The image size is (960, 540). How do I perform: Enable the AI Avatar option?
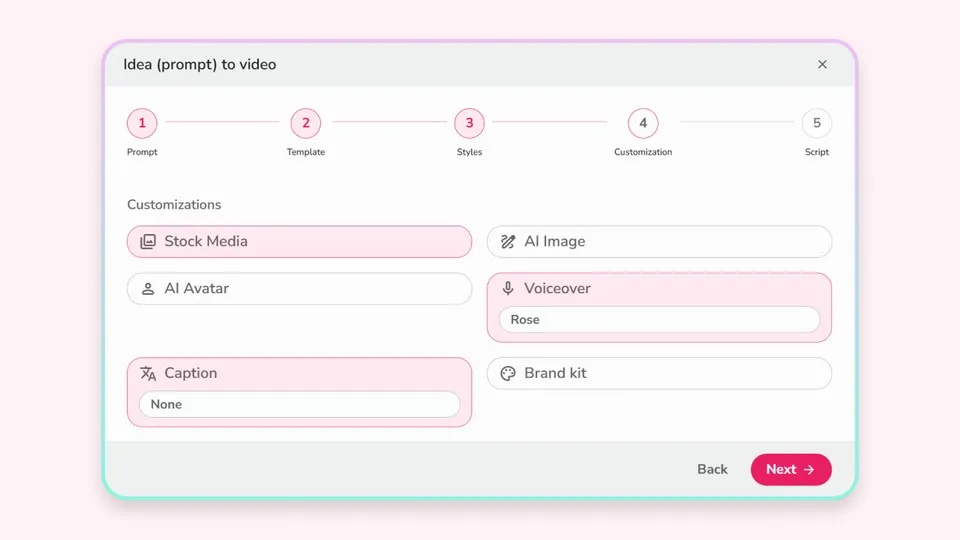click(299, 288)
